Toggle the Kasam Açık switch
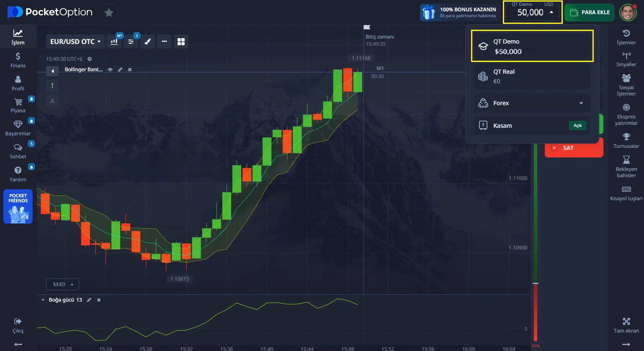This screenshot has width=644, height=351. click(x=577, y=126)
